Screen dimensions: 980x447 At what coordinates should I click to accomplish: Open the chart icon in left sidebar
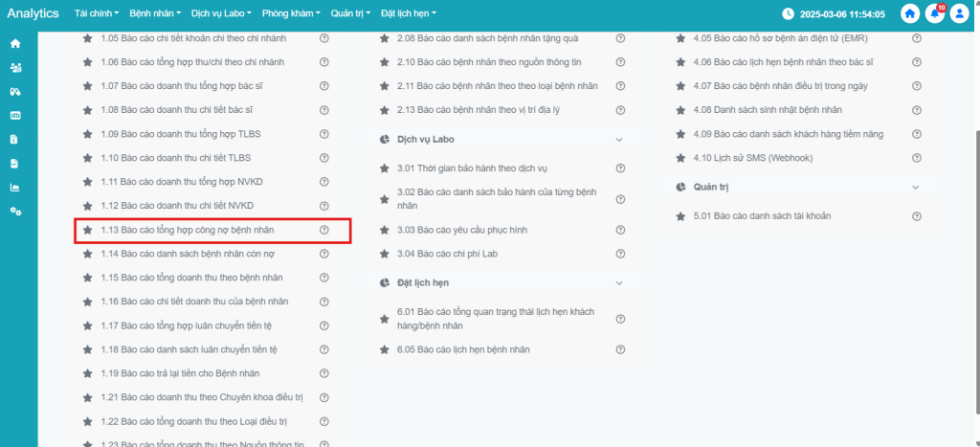pos(15,188)
